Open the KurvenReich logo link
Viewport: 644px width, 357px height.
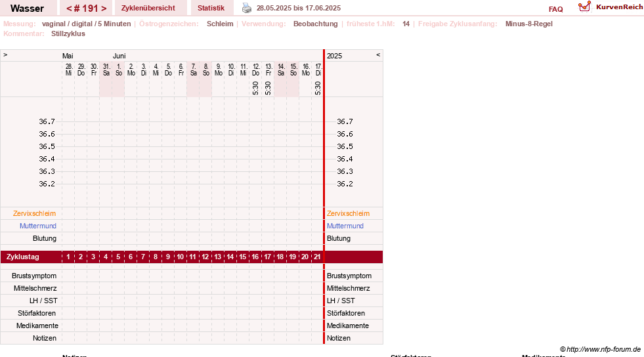click(611, 7)
